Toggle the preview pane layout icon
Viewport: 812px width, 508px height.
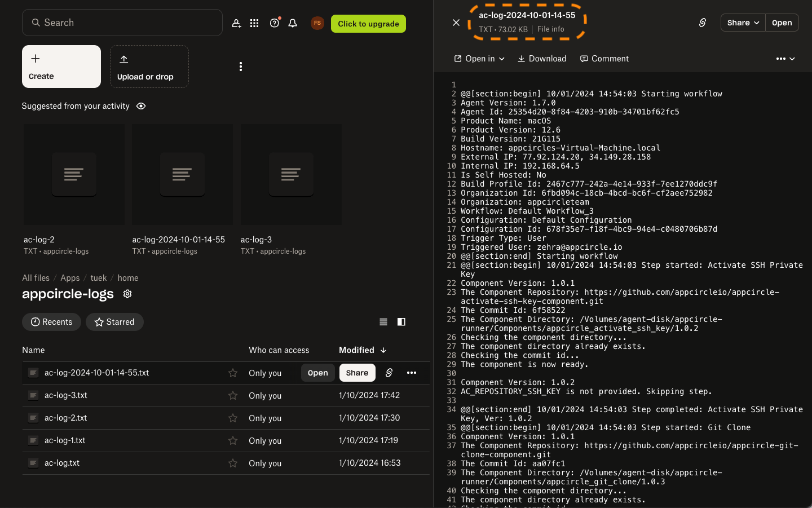(401, 322)
